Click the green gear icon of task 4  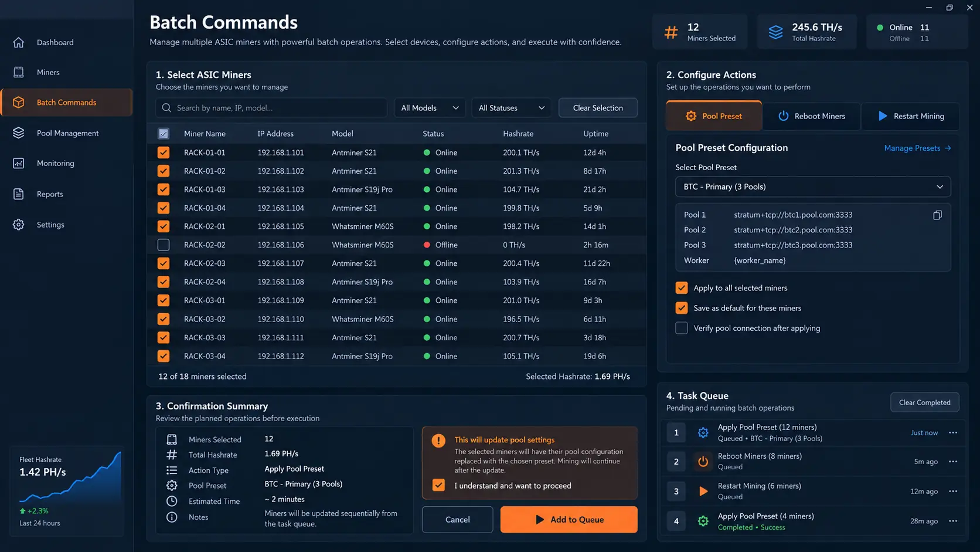(x=703, y=521)
